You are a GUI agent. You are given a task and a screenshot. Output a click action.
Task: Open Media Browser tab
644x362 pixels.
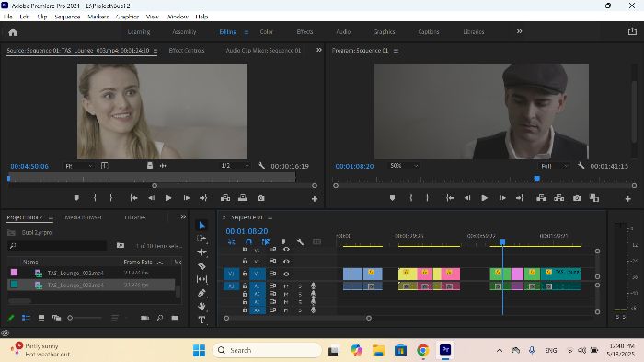pyautogui.click(x=84, y=217)
